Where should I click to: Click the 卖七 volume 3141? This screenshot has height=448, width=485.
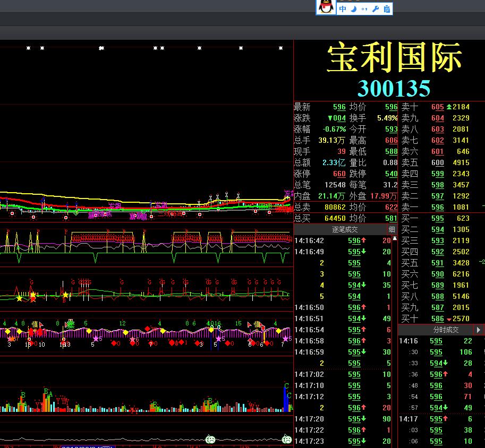click(x=461, y=140)
